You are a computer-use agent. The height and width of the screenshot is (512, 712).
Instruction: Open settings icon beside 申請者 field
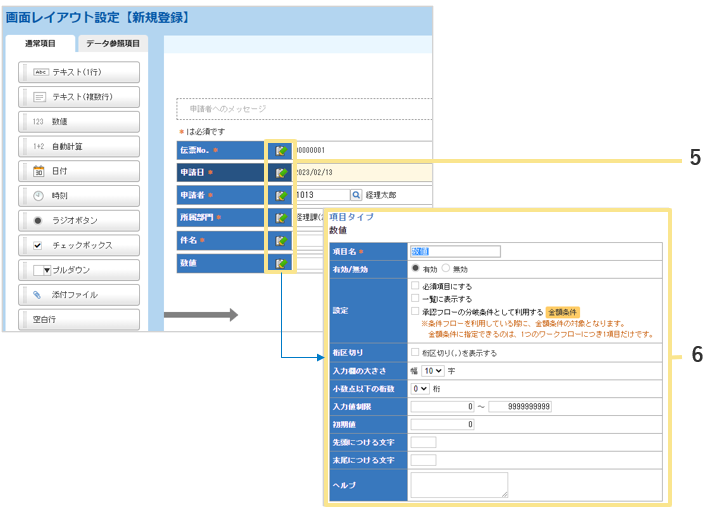pos(281,195)
